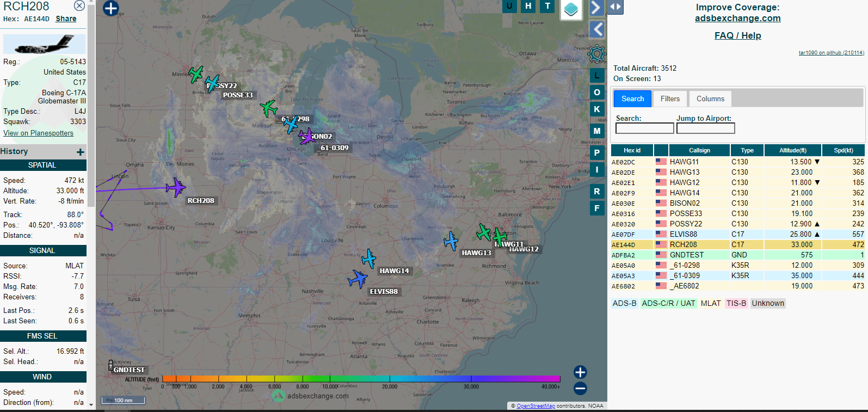Zoom in the map with plus button
This screenshot has width=868, height=412.
(x=580, y=372)
